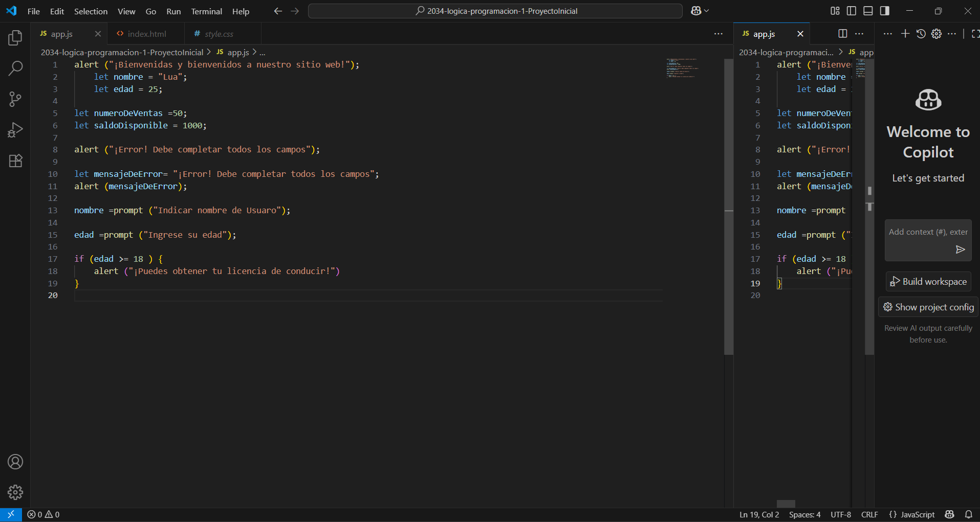Close the right app.js tab
The width and height of the screenshot is (980, 522).
click(x=800, y=34)
